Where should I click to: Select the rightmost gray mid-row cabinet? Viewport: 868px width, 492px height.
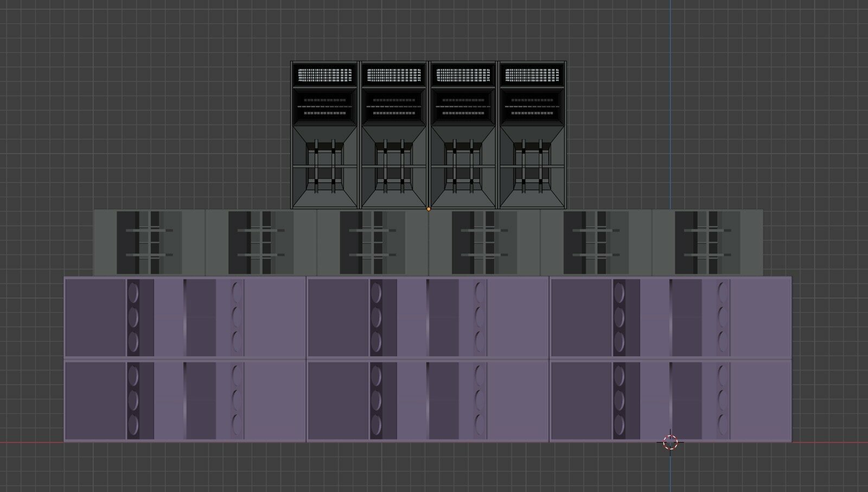tap(707, 243)
